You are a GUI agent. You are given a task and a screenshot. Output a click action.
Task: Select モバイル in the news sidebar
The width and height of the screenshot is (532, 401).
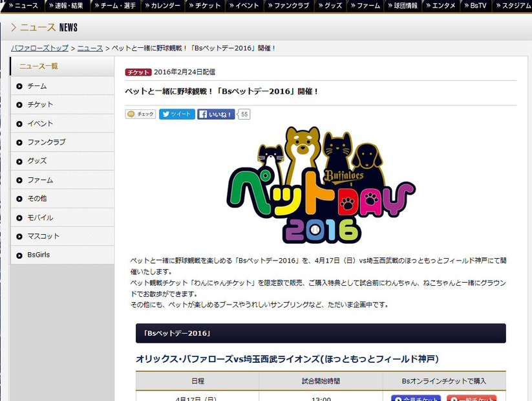tap(62, 218)
